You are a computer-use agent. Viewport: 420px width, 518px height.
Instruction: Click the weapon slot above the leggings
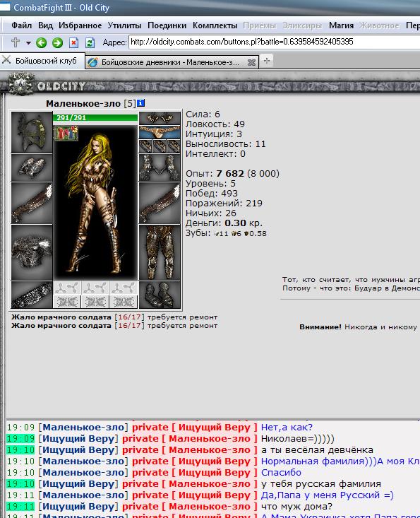click(160, 203)
